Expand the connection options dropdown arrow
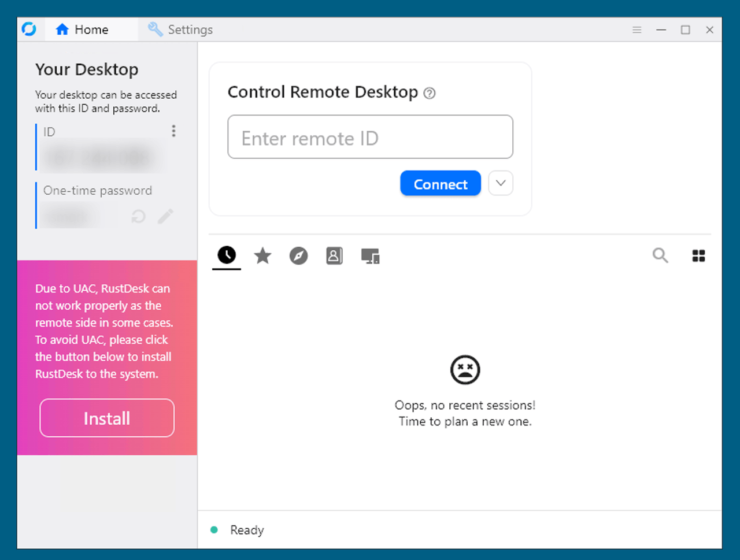This screenshot has width=740, height=560. pos(501,183)
